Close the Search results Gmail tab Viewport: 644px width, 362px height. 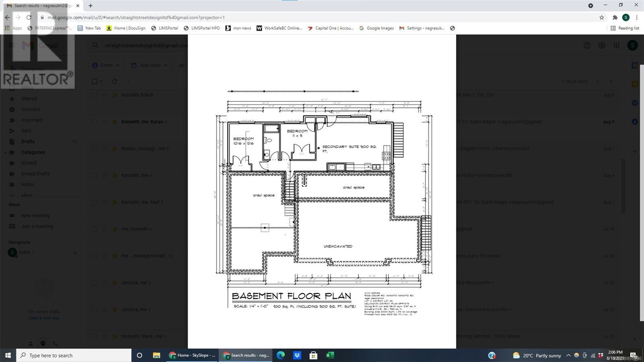click(78, 6)
